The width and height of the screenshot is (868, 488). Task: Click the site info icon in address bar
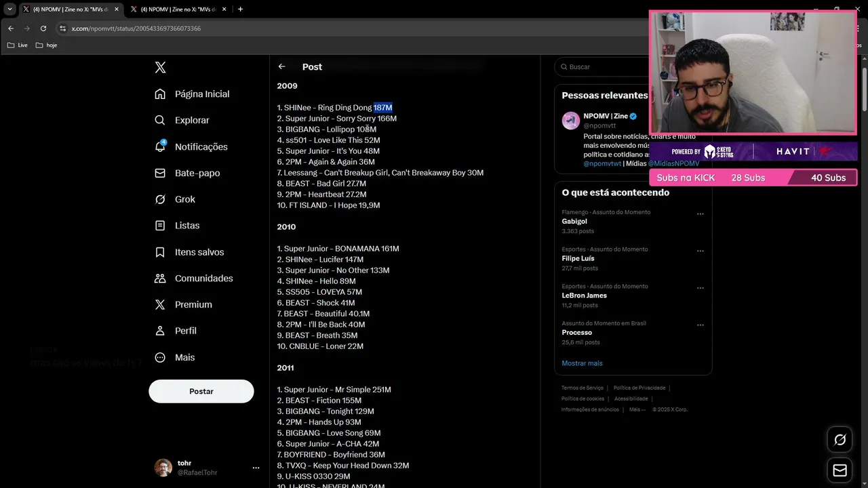[x=62, y=28]
